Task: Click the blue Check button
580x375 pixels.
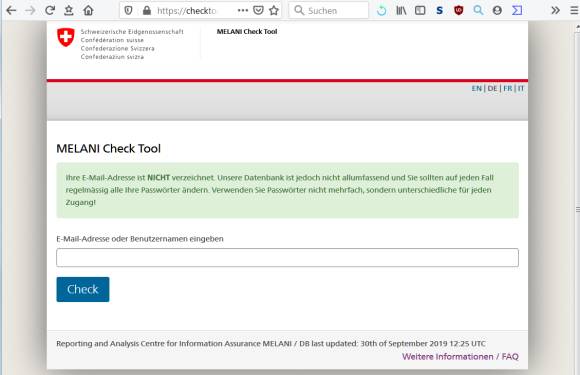Action: point(83,289)
